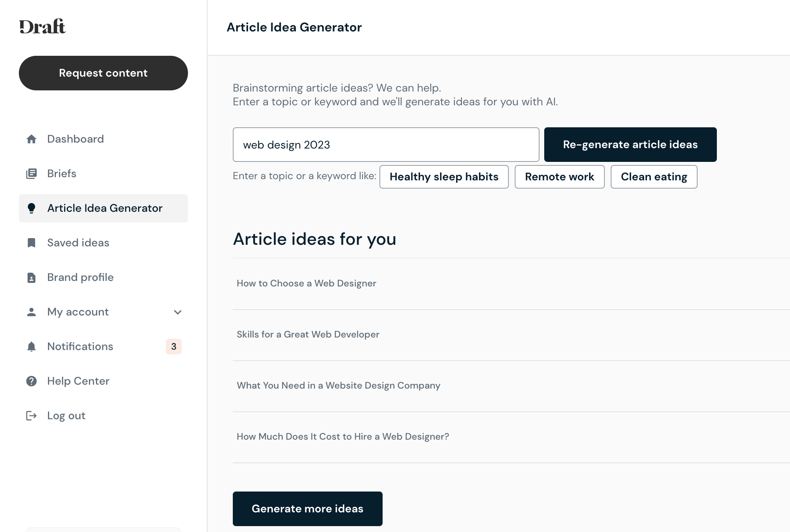Click the Brand profile icon
Screen dimensions: 790x532
coord(31,277)
